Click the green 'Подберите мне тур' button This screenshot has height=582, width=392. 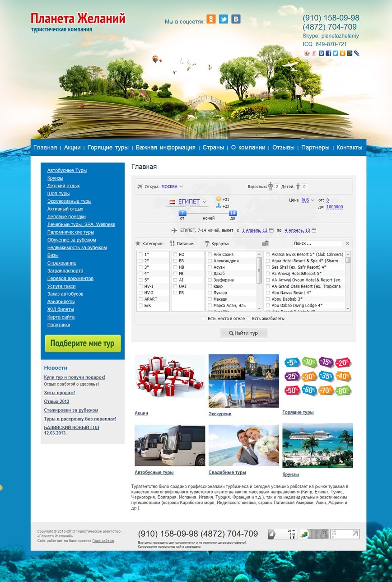pyautogui.click(x=83, y=344)
